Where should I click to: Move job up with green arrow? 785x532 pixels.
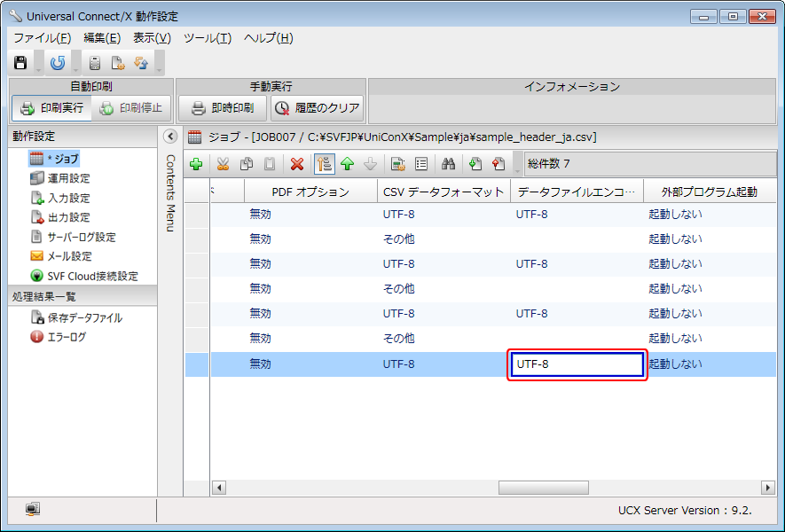click(x=348, y=164)
